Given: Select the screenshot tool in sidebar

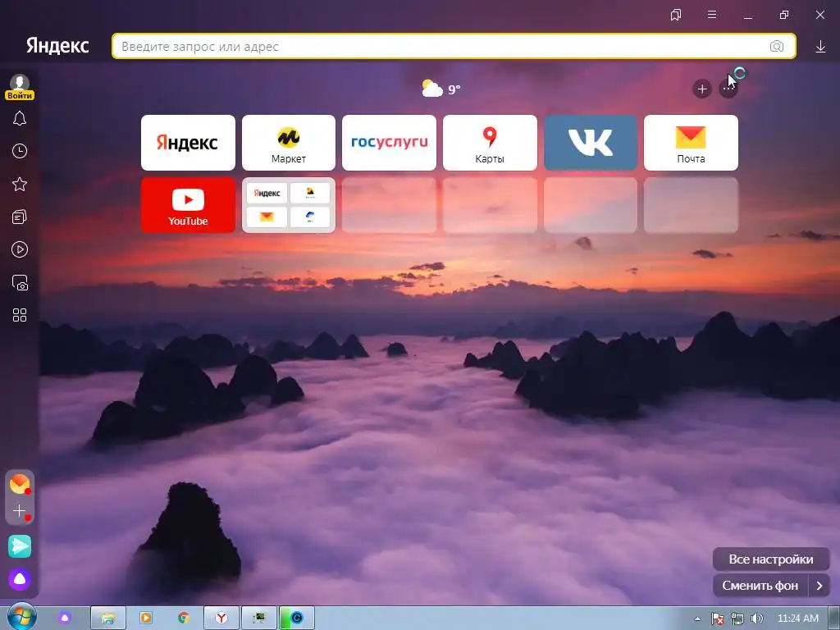Looking at the screenshot, I should click(20, 282).
